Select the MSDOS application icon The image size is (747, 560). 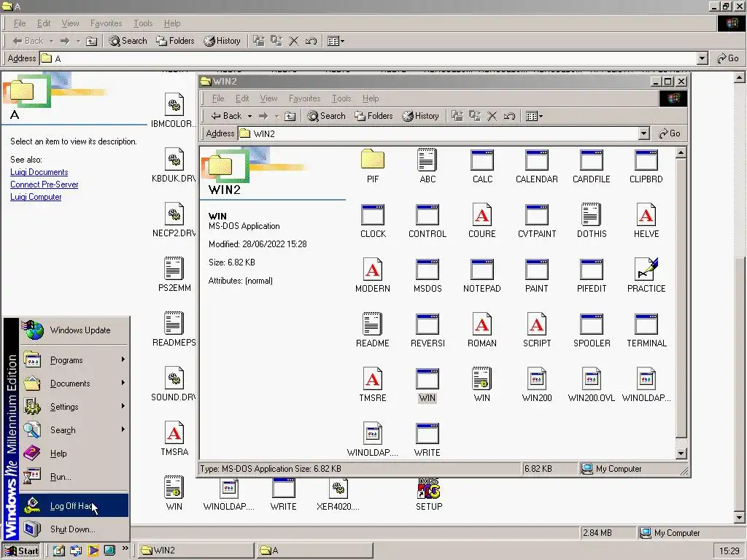click(x=427, y=270)
